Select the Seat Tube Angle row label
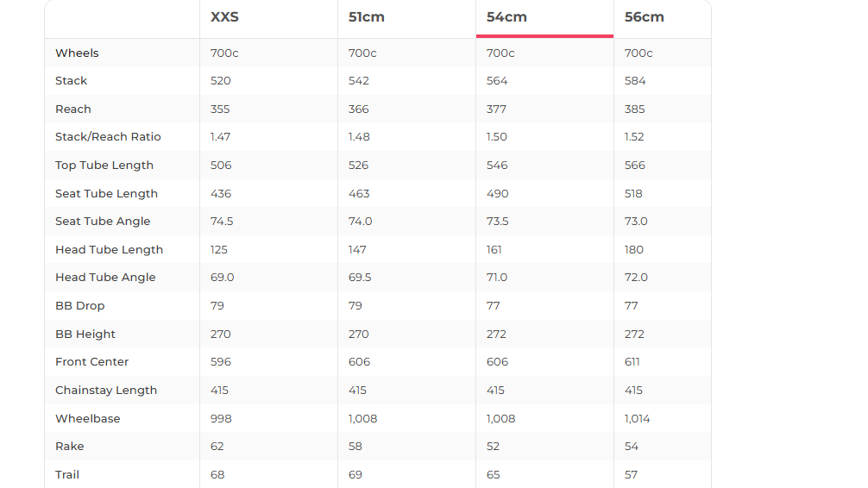Screen dimensions: 868x488 click(x=103, y=222)
